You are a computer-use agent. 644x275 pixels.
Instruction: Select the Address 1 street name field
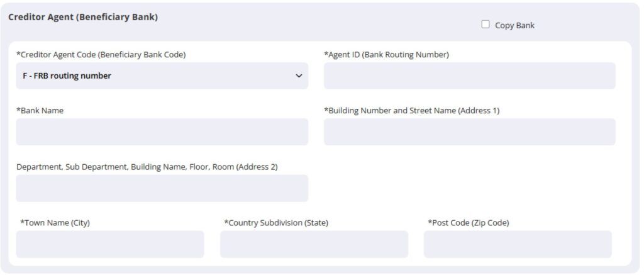click(x=469, y=132)
